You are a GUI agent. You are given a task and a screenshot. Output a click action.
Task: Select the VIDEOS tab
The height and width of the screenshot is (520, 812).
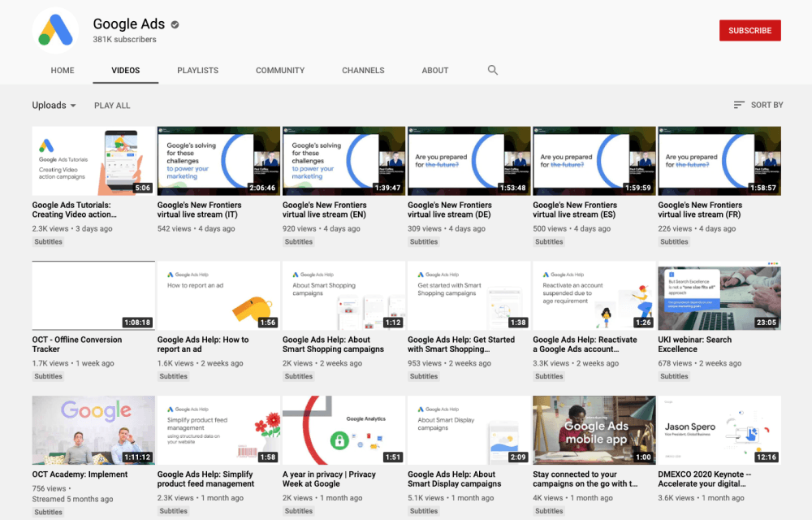[125, 71]
